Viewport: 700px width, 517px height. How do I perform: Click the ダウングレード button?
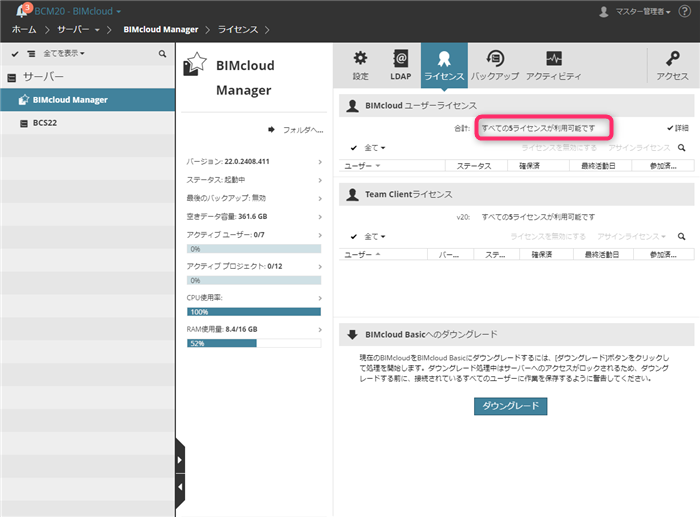(x=510, y=406)
